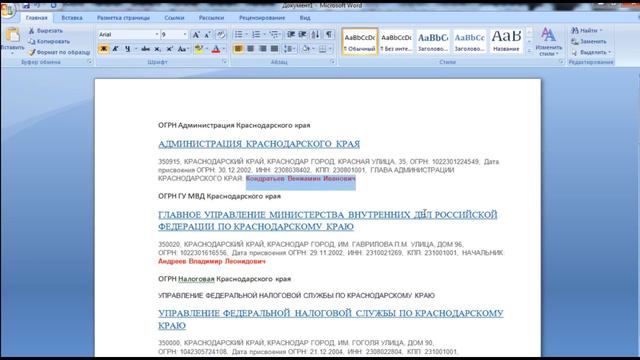The width and height of the screenshot is (640, 360).
Task: Toggle Italic formatting
Action: click(116, 49)
